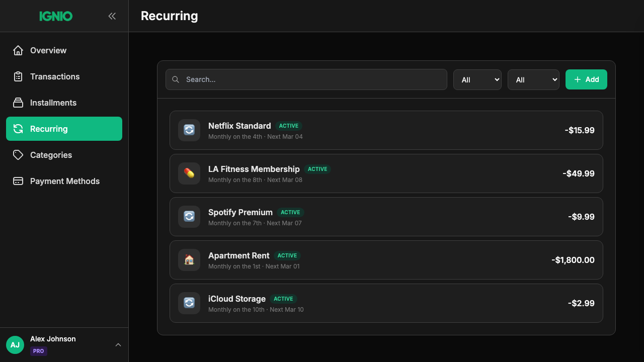
Task: Collapse the sidebar with double-chevron icon
Action: click(x=112, y=16)
